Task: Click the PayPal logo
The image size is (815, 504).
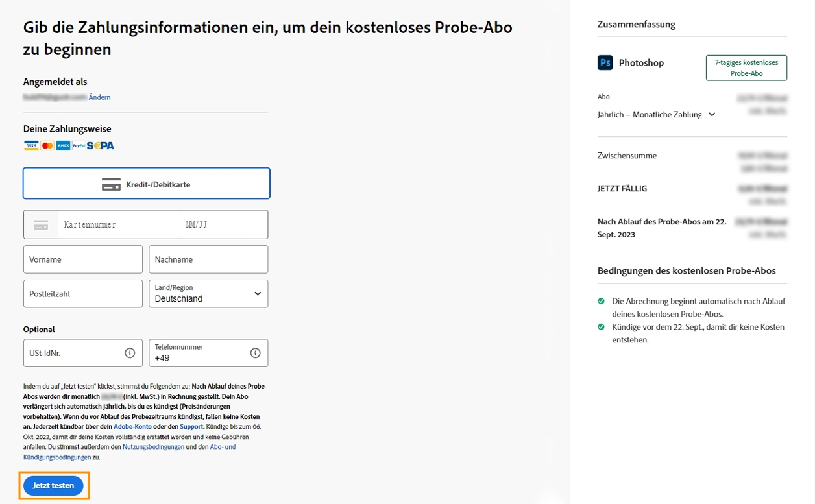Action: tap(79, 146)
